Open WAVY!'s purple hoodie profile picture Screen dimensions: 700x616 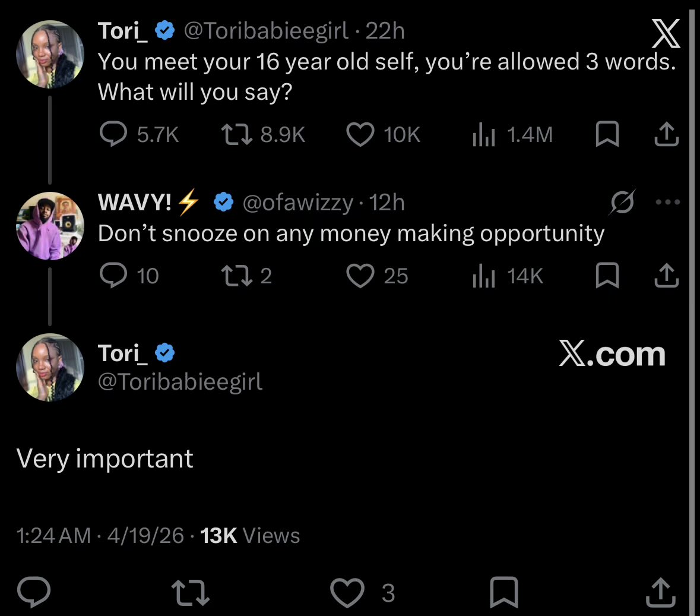[50, 226]
